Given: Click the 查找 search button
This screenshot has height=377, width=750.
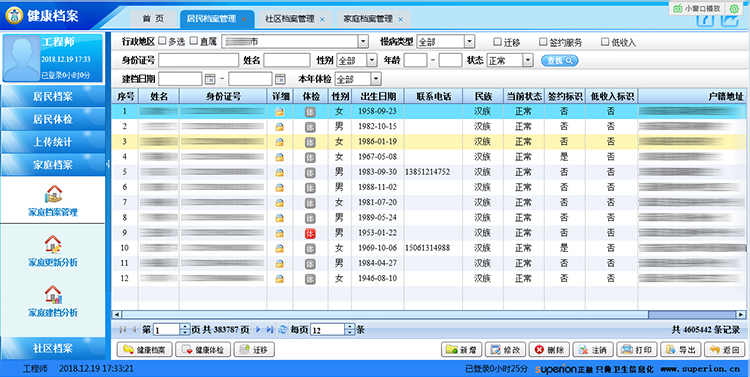Looking at the screenshot, I should pyautogui.click(x=559, y=61).
